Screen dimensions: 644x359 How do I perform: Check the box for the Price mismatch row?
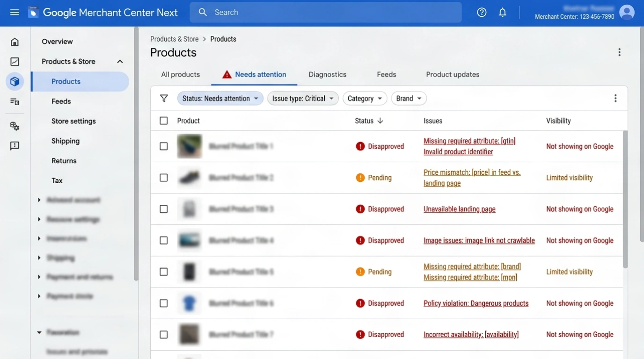coord(163,178)
